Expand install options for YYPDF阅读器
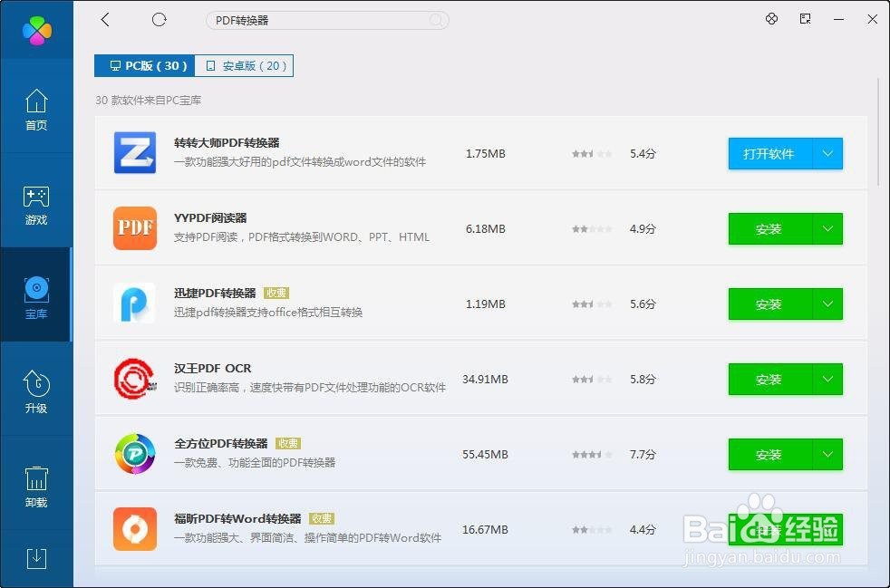Screen dimensions: 890x588 tap(827, 228)
